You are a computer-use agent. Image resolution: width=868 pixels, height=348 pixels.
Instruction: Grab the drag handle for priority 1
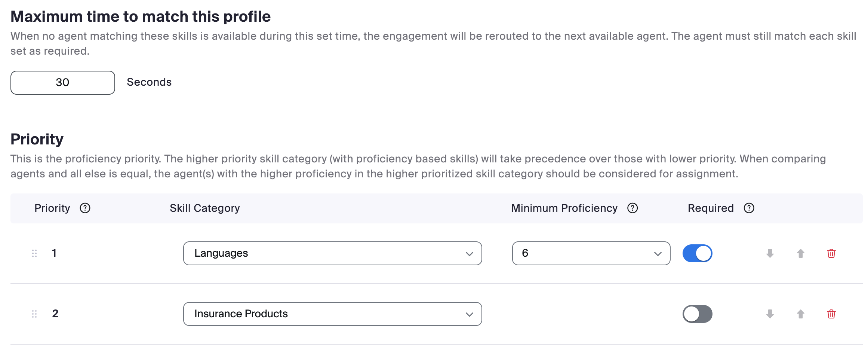tap(34, 253)
